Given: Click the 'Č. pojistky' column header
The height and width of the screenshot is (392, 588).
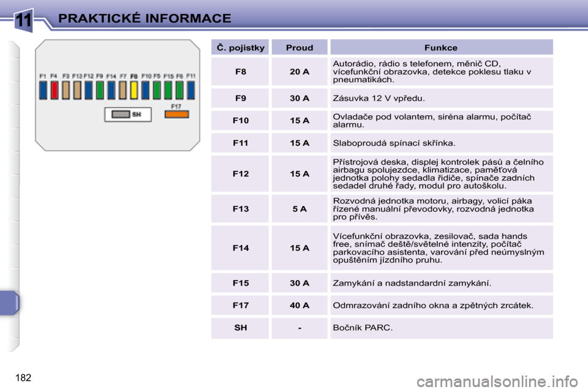Looking at the screenshot, I should 240,48.
